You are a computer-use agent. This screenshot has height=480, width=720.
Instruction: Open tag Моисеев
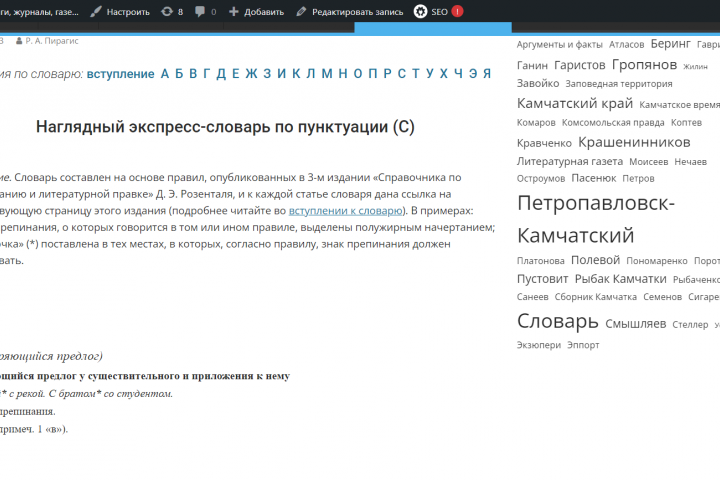point(648,162)
